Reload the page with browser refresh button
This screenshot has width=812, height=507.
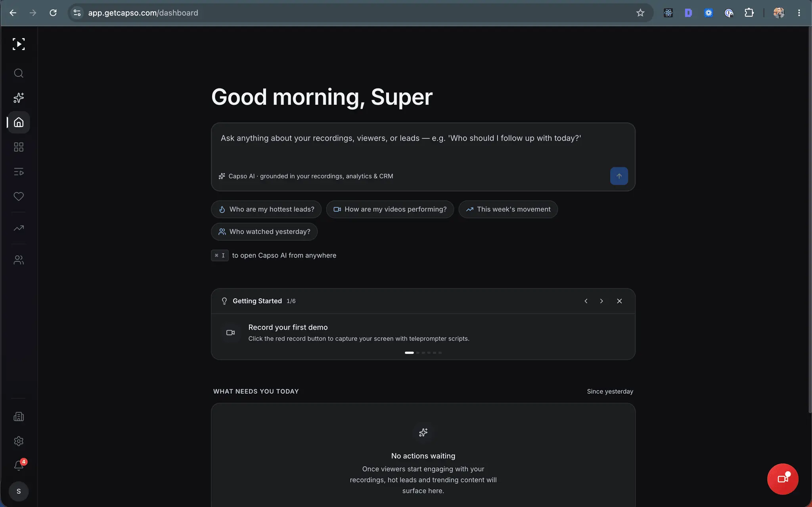[x=53, y=13]
